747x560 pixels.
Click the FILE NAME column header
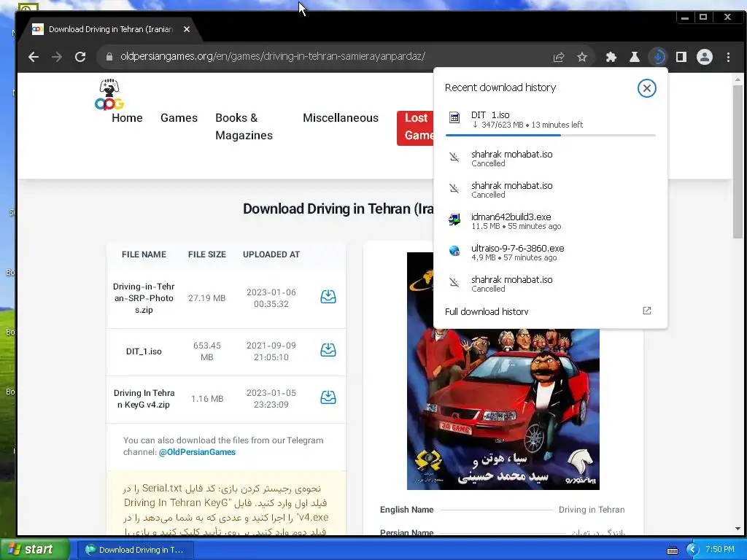click(x=144, y=254)
